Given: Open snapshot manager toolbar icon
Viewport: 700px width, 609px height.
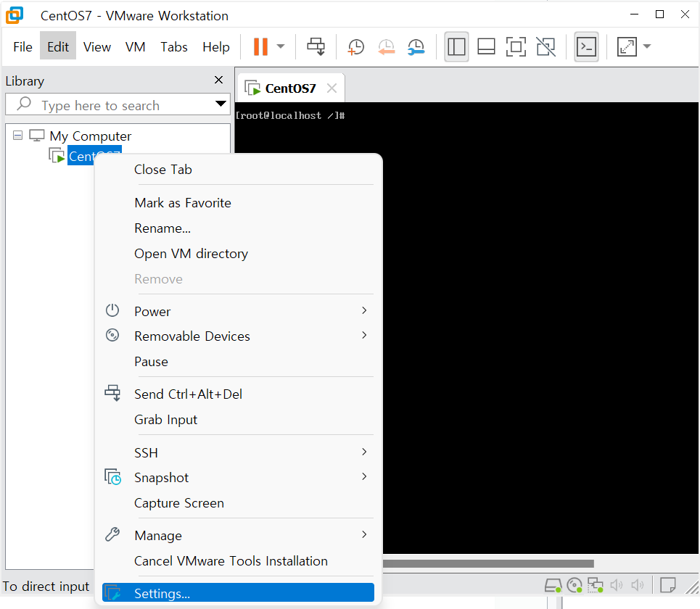Looking at the screenshot, I should [x=416, y=46].
